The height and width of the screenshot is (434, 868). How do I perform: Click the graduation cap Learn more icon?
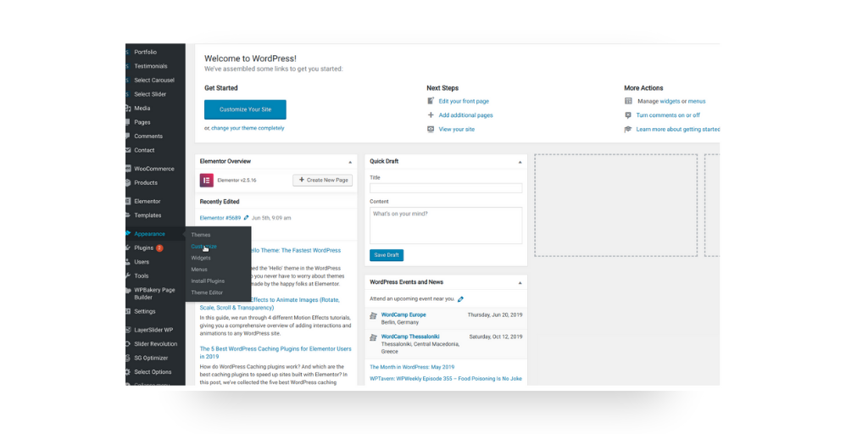coord(628,129)
